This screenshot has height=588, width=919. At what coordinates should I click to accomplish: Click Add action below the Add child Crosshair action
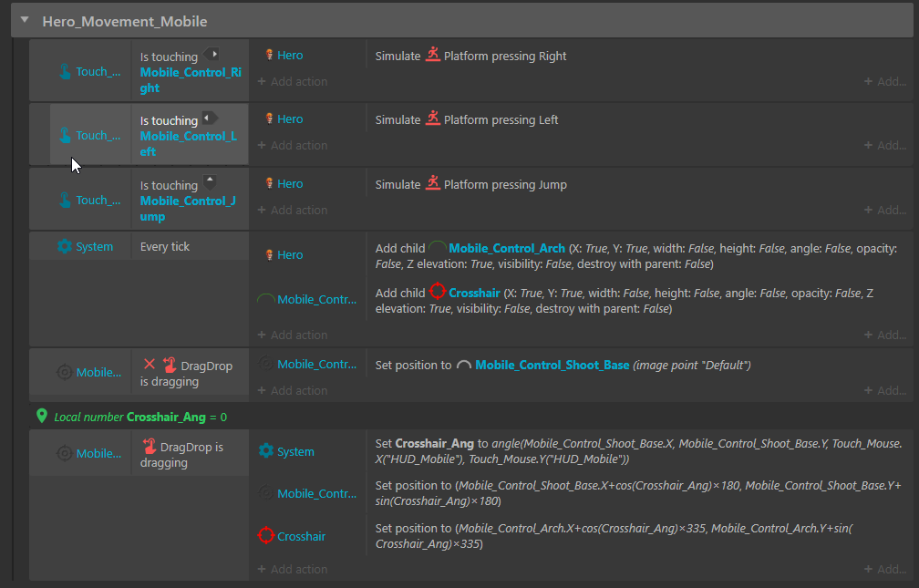[x=293, y=335]
